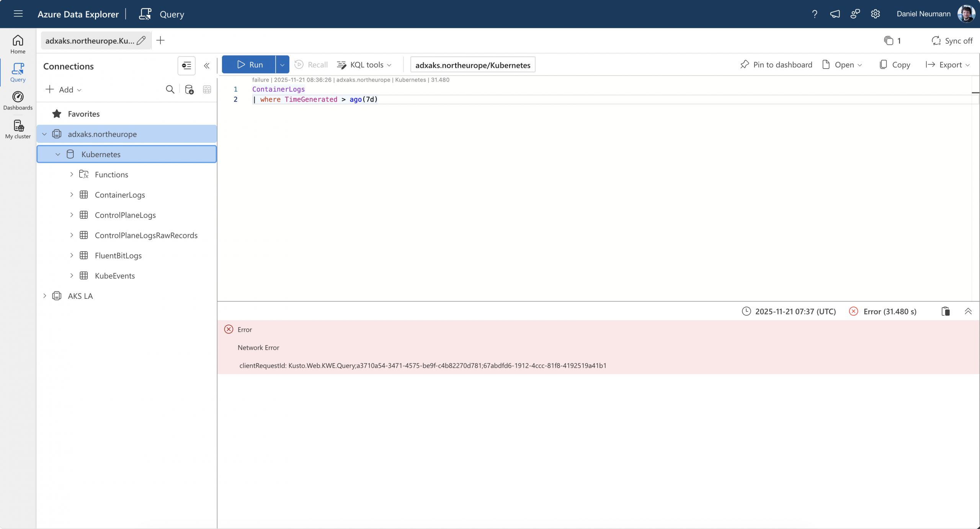Click the adxaks.northeurope/Kubernetes scope field
Viewport: 980px width, 529px height.
(472, 65)
